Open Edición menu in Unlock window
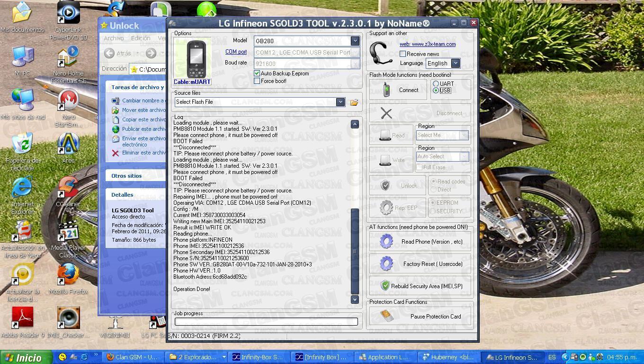Image resolution: width=644 pixels, height=364 pixels. point(141,38)
